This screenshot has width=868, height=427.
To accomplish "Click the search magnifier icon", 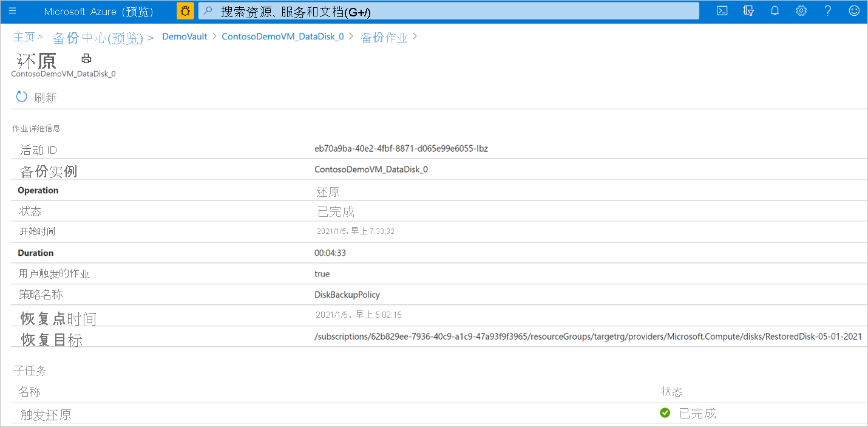I will pyautogui.click(x=208, y=11).
